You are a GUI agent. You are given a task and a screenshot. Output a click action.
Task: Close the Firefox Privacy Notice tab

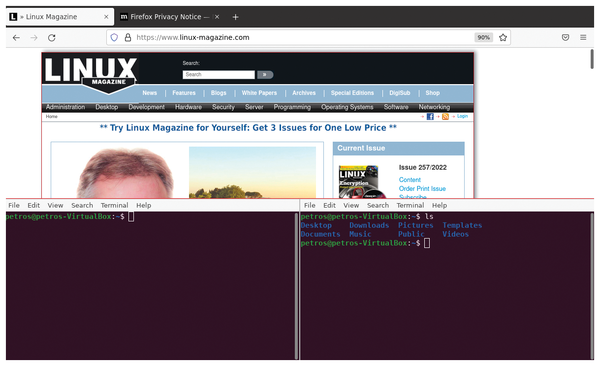[217, 17]
